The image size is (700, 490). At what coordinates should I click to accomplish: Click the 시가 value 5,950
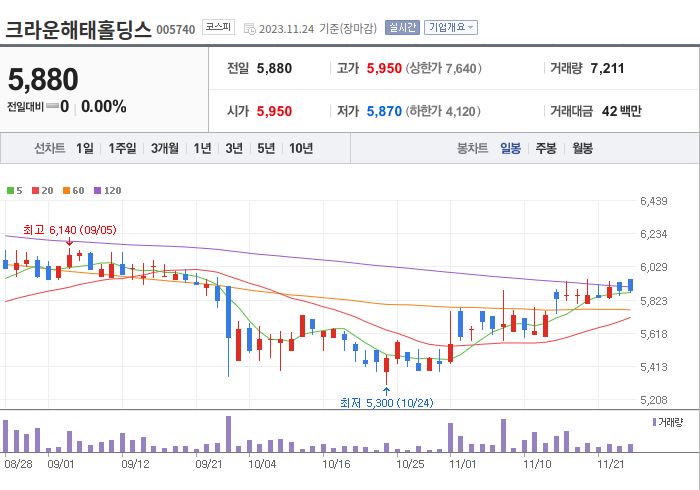click(x=274, y=111)
